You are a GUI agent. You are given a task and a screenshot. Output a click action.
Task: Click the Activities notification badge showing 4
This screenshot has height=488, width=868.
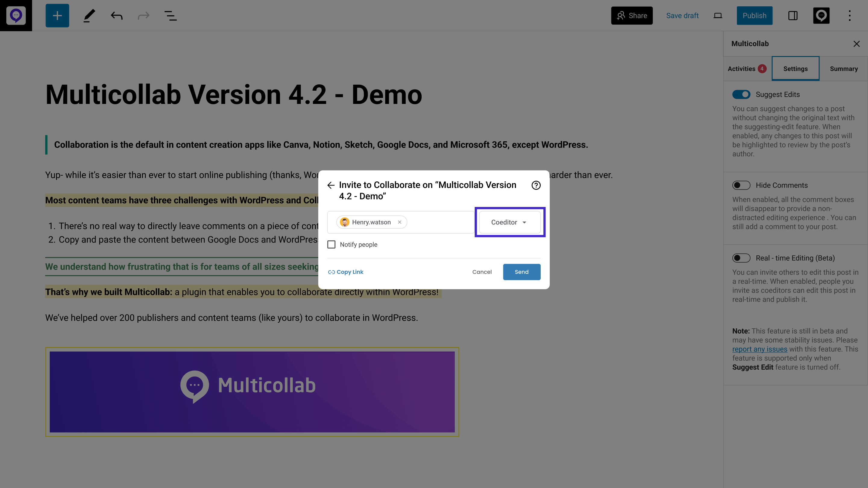(x=762, y=69)
